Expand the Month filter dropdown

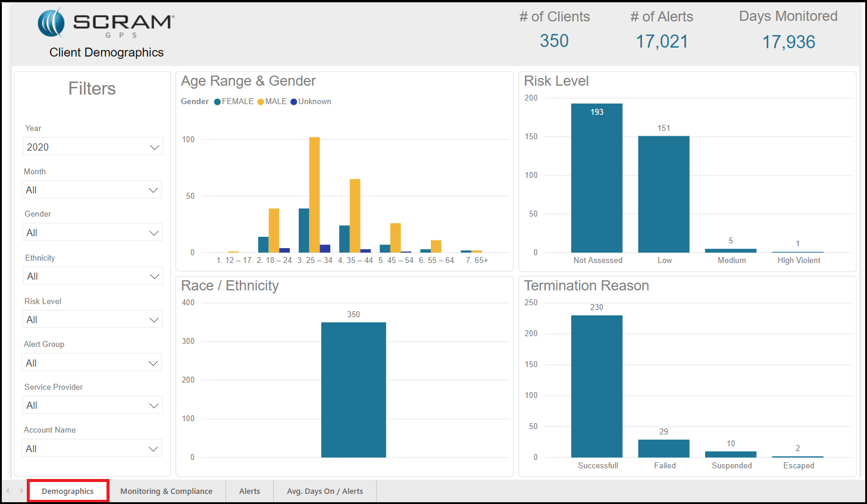(x=93, y=190)
